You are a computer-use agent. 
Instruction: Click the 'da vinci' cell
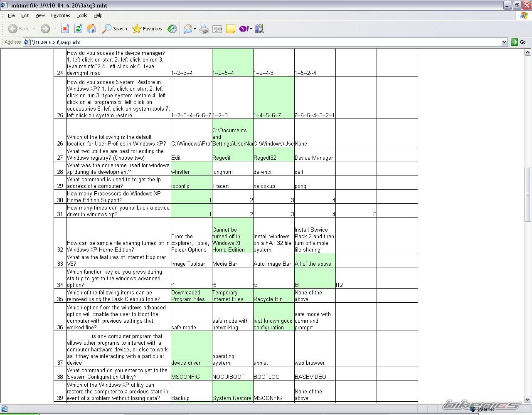tap(273, 168)
